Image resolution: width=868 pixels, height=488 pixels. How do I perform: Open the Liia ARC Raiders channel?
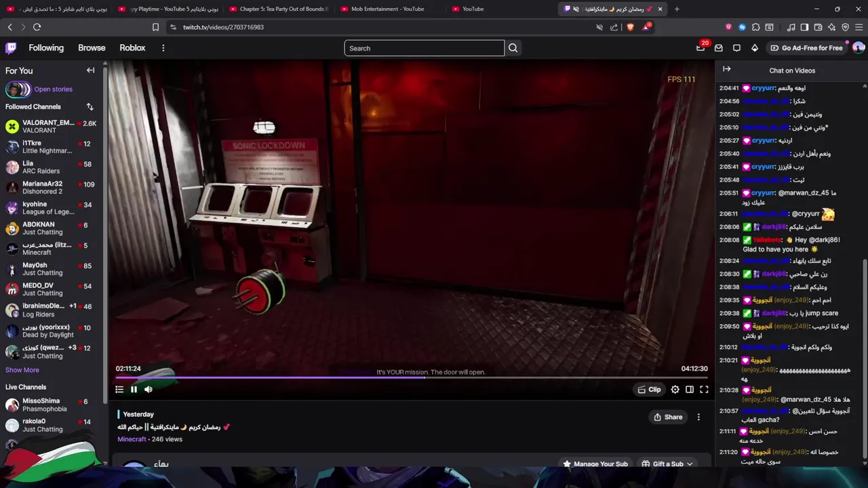[x=52, y=167]
